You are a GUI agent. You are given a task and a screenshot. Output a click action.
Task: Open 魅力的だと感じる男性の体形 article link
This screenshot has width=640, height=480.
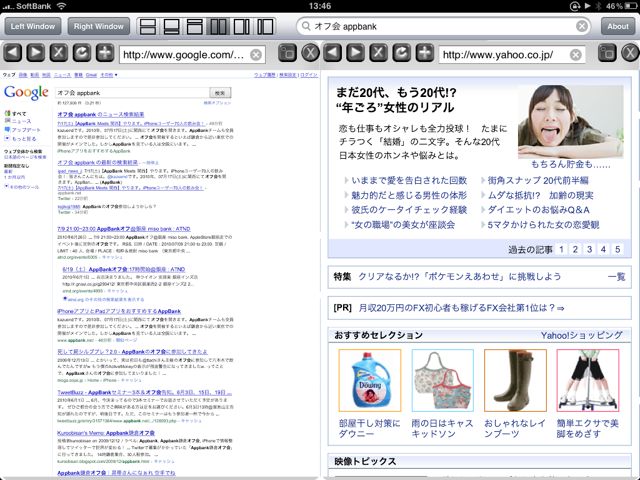(409, 195)
